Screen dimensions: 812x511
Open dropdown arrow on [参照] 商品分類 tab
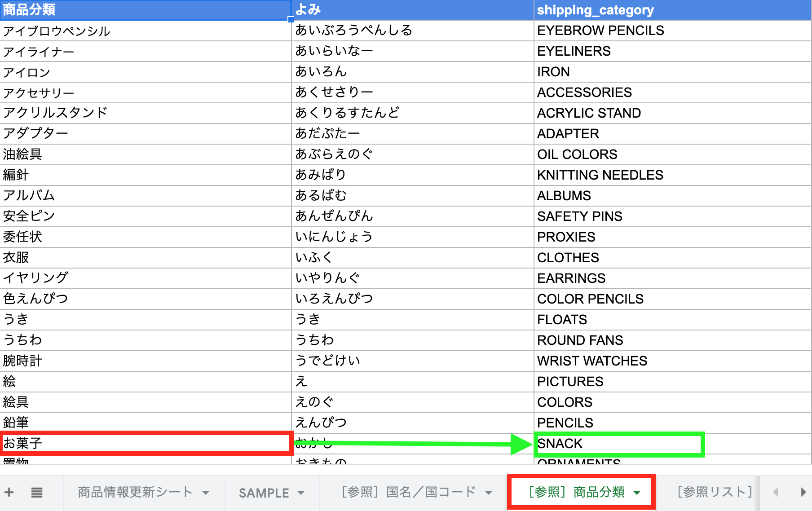pyautogui.click(x=637, y=493)
